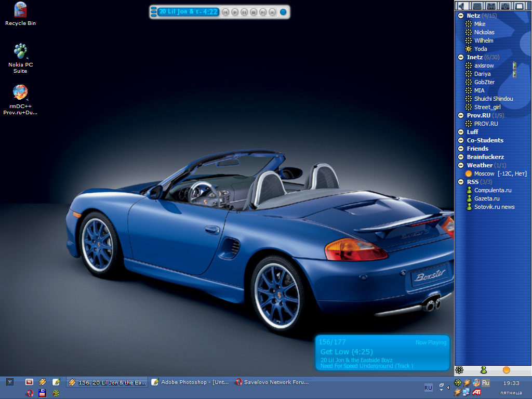Collapse the Netz contact group

click(461, 16)
